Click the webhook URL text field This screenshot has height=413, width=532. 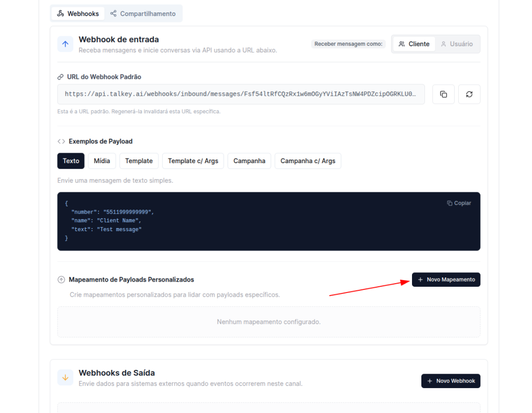241,95
